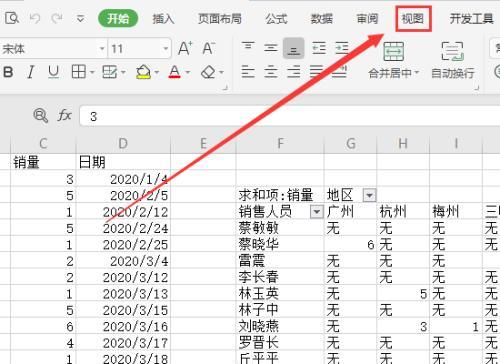Decrease the cell indent
The width and height of the screenshot is (500, 364).
tap(319, 48)
